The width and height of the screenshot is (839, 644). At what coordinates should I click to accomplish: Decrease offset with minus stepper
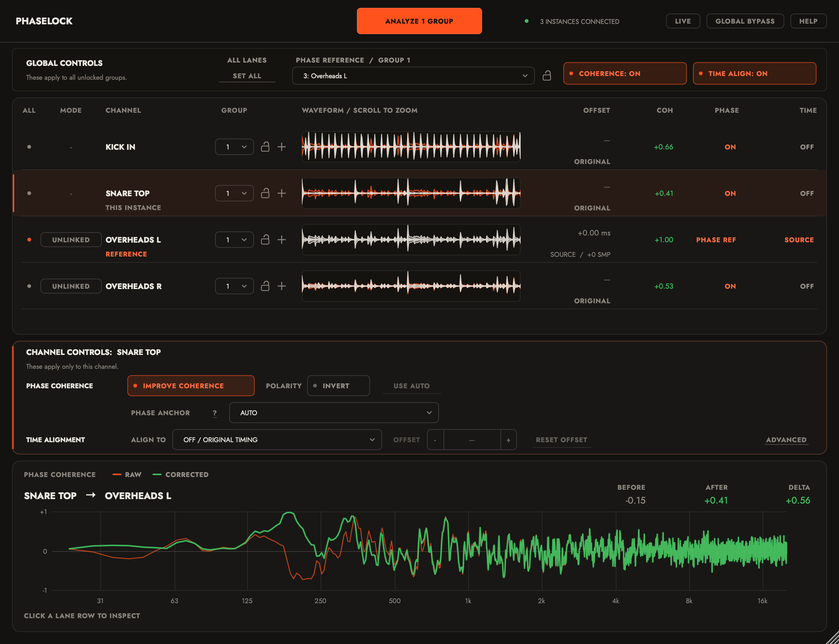click(x=435, y=440)
